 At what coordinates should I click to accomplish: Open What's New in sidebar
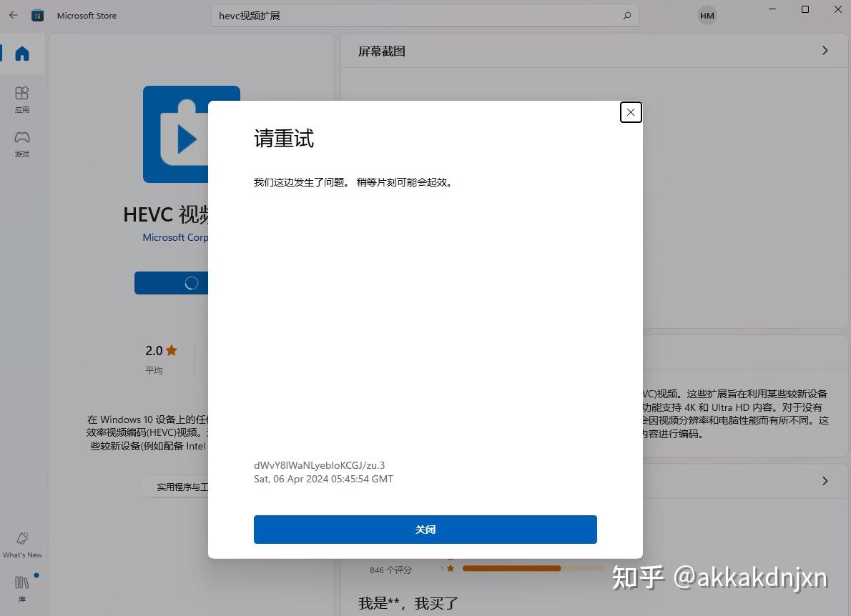22,545
